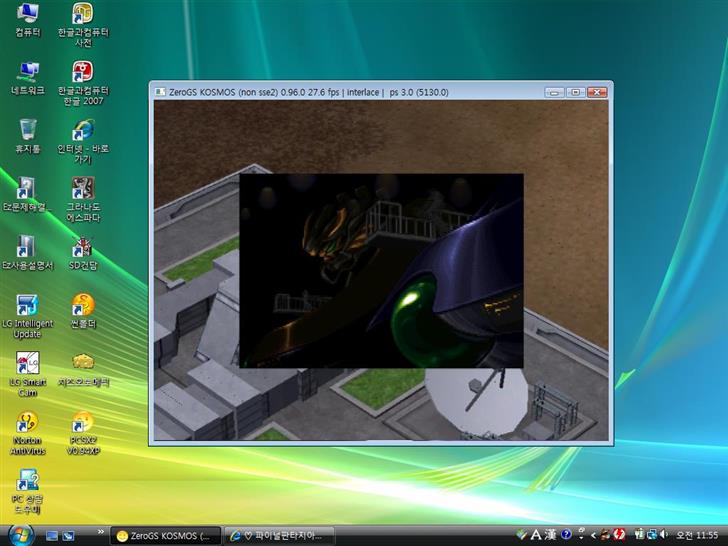Open the volume speaker tray icon
This screenshot has width=728, height=546.
click(663, 535)
